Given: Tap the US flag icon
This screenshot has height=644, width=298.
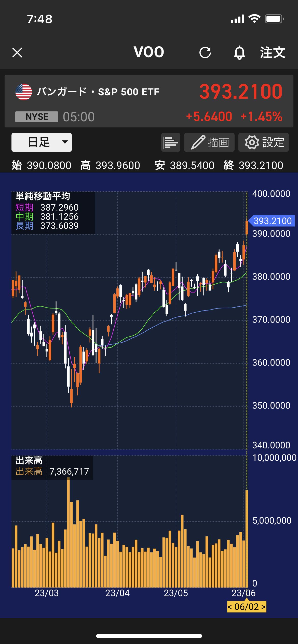Looking at the screenshot, I should pyautogui.click(x=24, y=92).
